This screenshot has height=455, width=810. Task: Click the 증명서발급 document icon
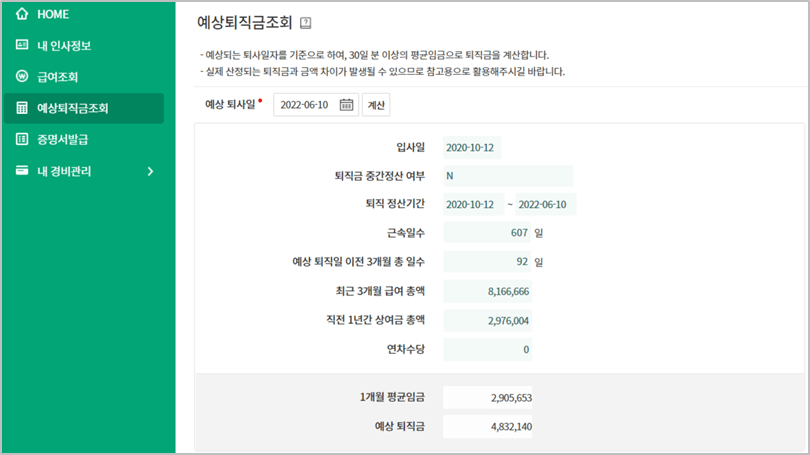(22, 138)
